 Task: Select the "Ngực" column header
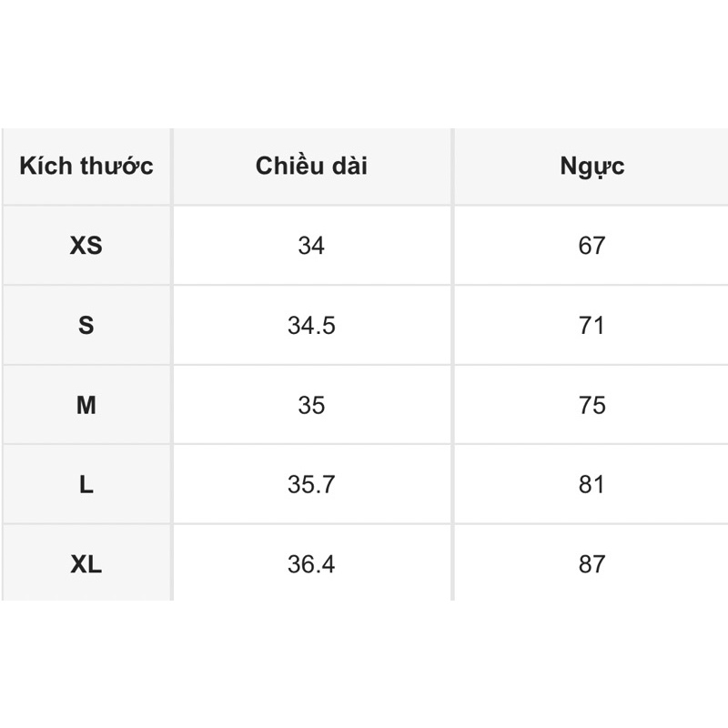click(x=591, y=167)
